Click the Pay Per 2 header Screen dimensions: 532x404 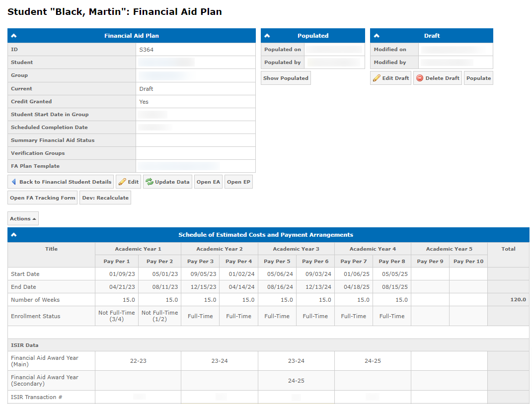pyautogui.click(x=160, y=262)
